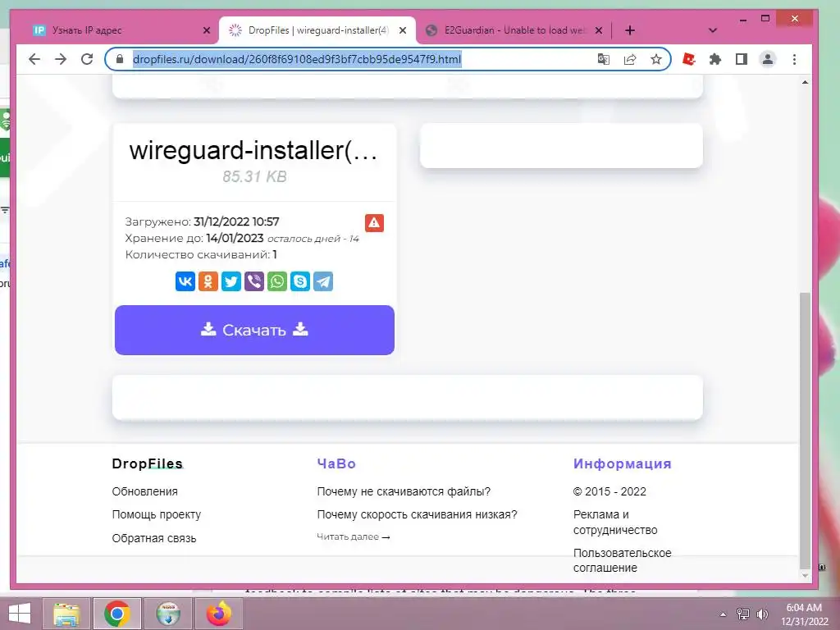This screenshot has height=630, width=840.
Task: Open Почему не скачиваются файлы? link
Action: [x=404, y=491]
